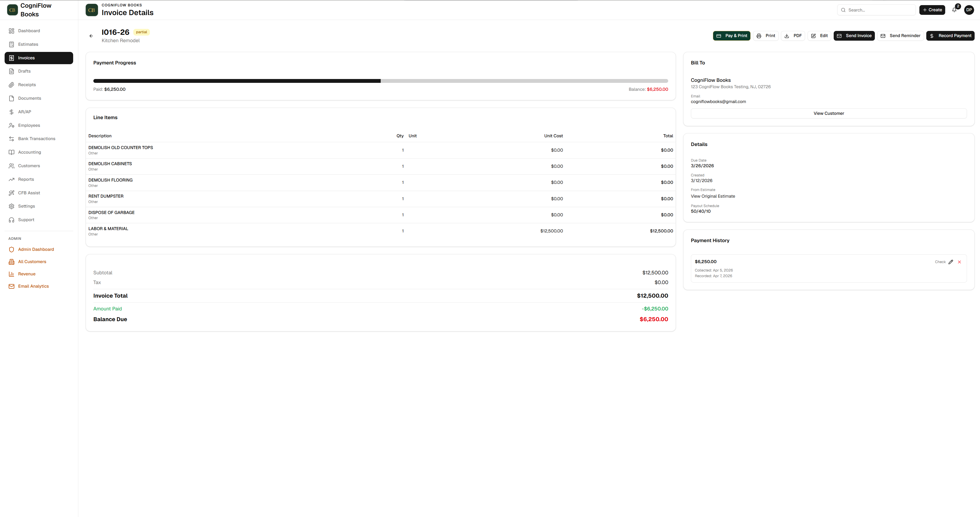Open Settings from the sidebar
The width and height of the screenshot is (980, 517).
pyautogui.click(x=27, y=206)
